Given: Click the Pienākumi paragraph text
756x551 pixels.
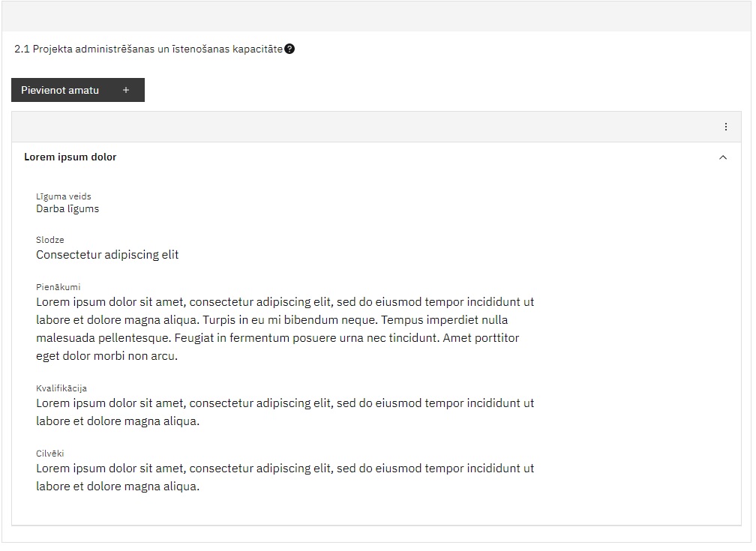Looking at the screenshot, I should pyautogui.click(x=285, y=329).
